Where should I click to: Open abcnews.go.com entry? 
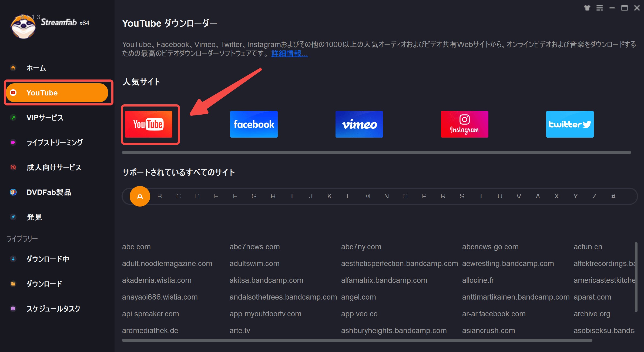(x=490, y=247)
